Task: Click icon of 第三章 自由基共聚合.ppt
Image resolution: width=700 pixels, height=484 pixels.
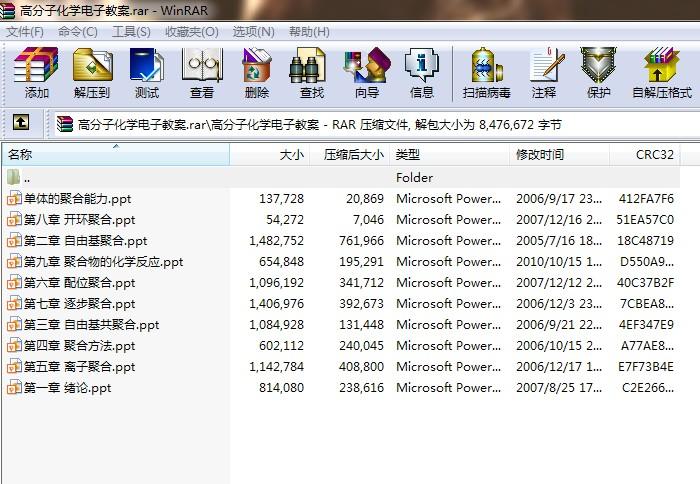Action: [14, 324]
